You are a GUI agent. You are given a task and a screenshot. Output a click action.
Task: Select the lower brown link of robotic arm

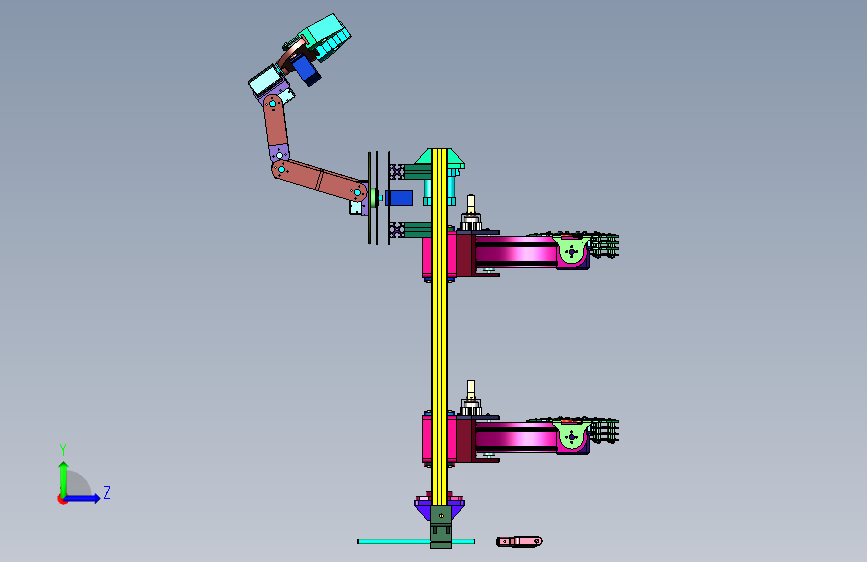point(320,180)
